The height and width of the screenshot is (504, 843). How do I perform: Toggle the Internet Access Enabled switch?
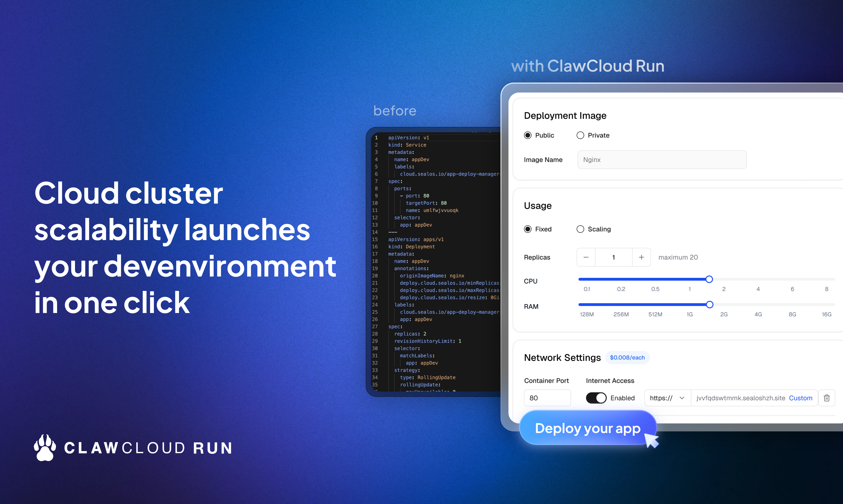tap(596, 398)
